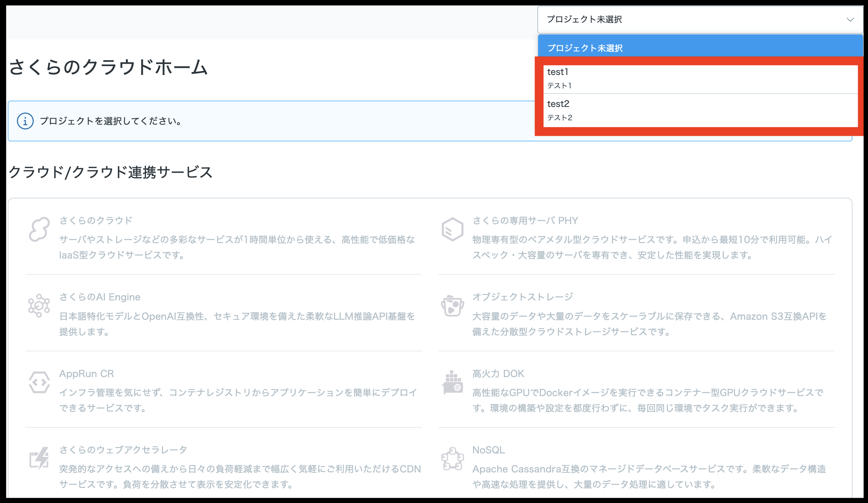
Task: Click the さくらのAI Engine icon
Action: pyautogui.click(x=39, y=306)
